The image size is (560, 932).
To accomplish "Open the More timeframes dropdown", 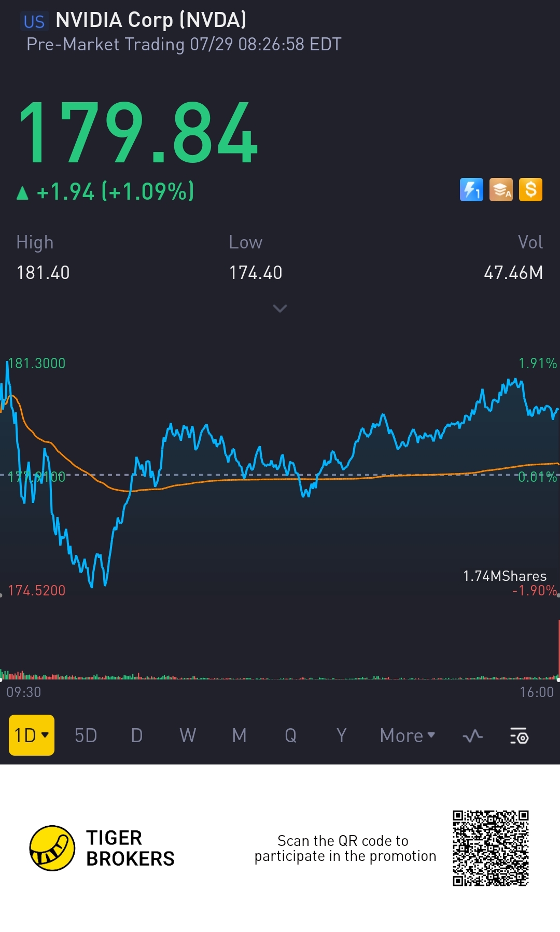I will click(x=408, y=735).
